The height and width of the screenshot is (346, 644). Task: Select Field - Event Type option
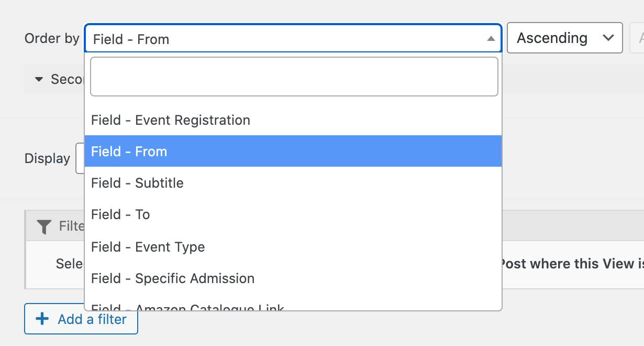[293, 247]
